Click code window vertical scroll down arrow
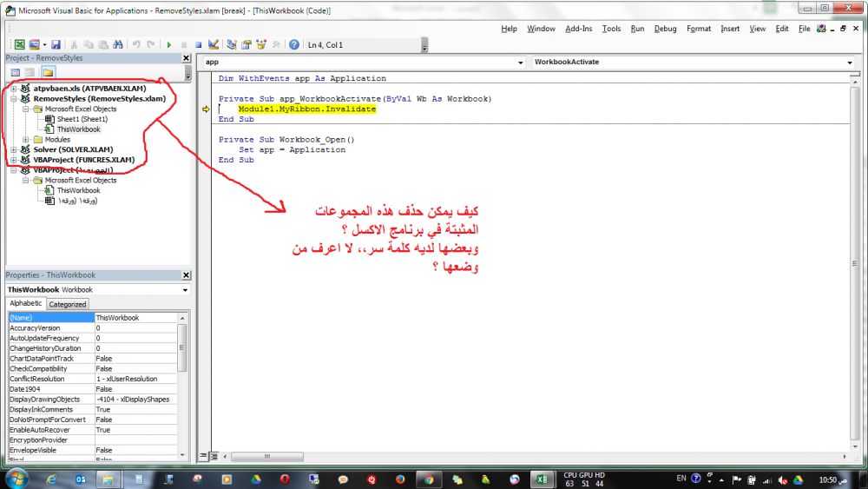 point(855,446)
